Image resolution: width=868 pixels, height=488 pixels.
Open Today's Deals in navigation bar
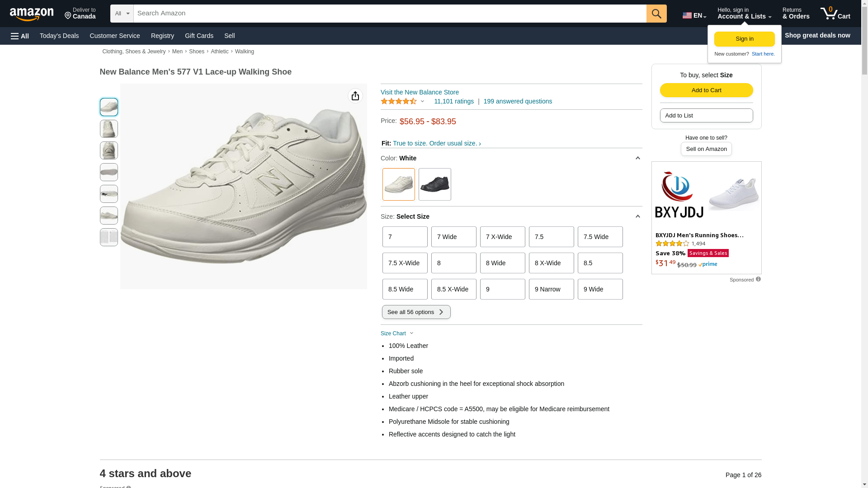coord(59,36)
